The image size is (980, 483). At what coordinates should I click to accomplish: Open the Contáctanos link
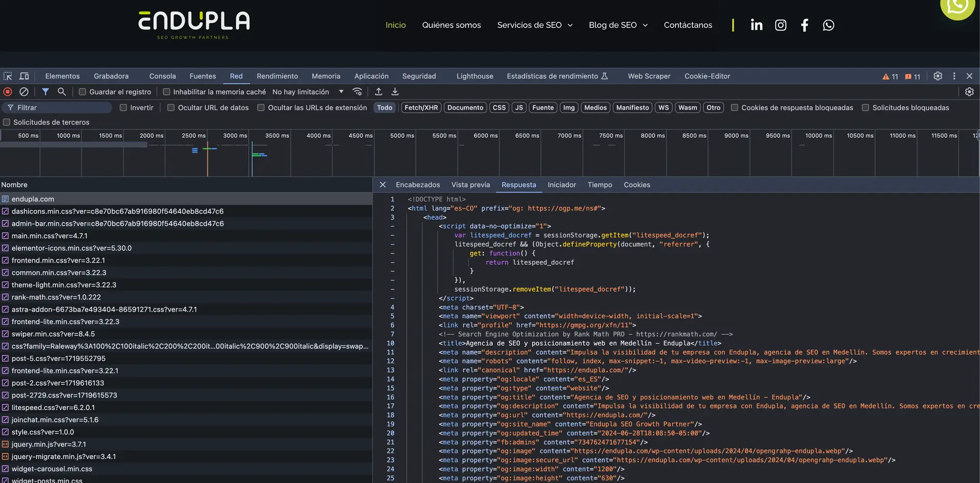tap(688, 24)
